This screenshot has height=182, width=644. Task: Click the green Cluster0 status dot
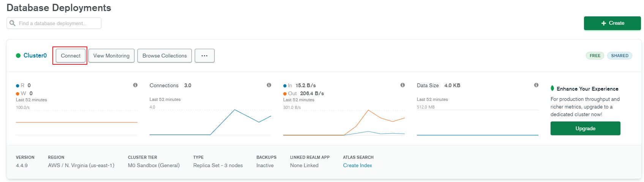tap(18, 56)
